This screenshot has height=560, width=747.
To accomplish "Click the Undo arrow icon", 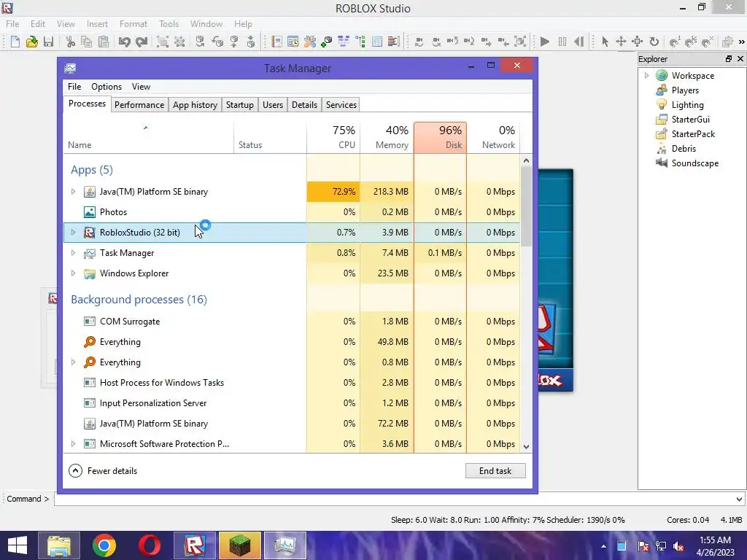I will 124,42.
